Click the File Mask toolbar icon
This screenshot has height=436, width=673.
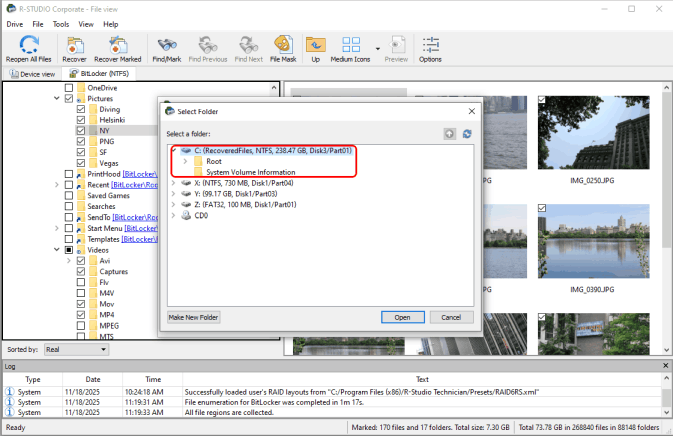[x=280, y=46]
